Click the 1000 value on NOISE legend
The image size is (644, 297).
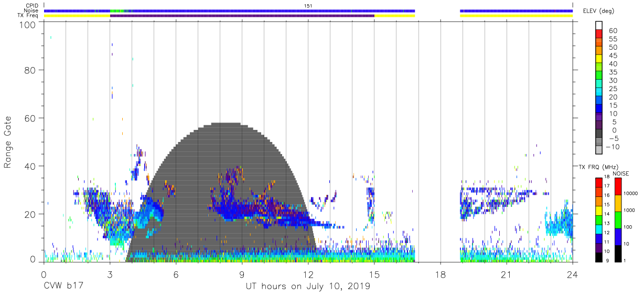(630, 210)
